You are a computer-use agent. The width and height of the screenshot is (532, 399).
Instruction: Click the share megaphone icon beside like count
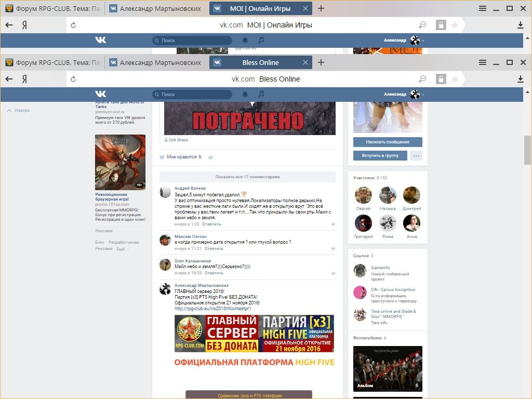coord(210,157)
